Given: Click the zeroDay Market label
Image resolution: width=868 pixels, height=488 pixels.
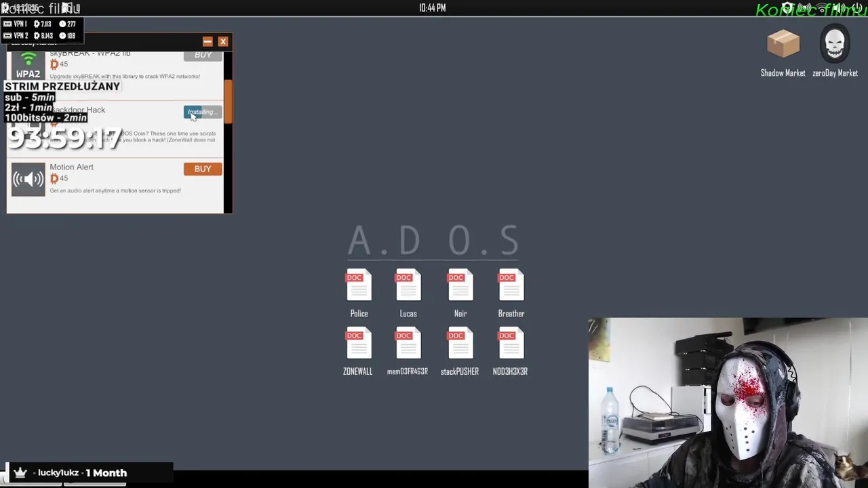Looking at the screenshot, I should 835,73.
